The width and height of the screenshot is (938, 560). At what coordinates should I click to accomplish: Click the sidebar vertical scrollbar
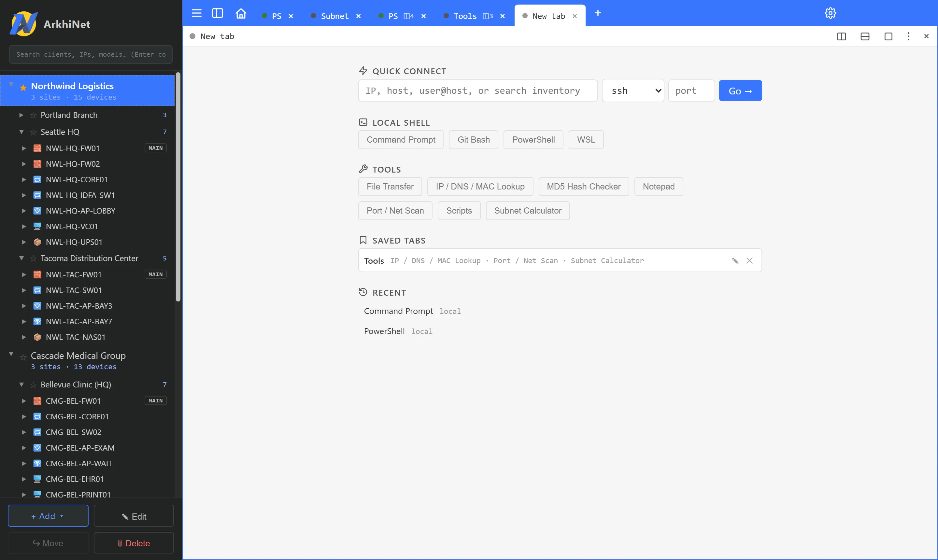click(x=178, y=188)
